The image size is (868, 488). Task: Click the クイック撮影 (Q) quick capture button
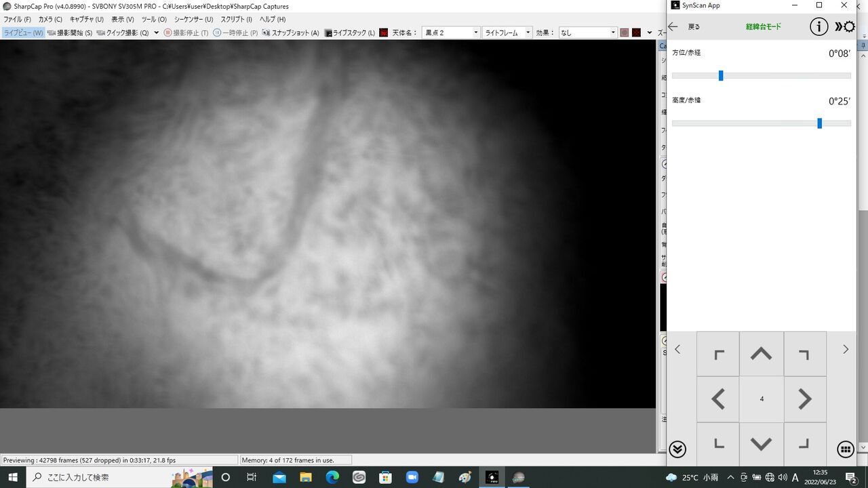[123, 33]
